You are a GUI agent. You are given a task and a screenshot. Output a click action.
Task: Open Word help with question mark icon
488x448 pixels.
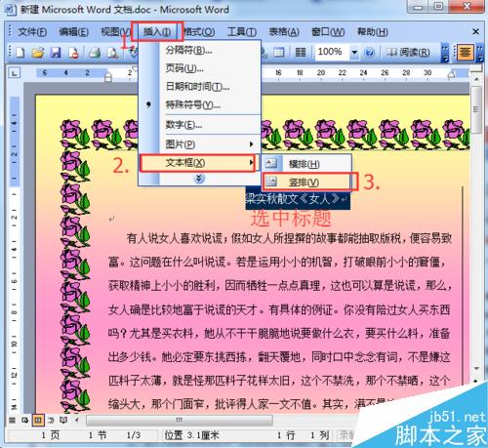coord(369,53)
